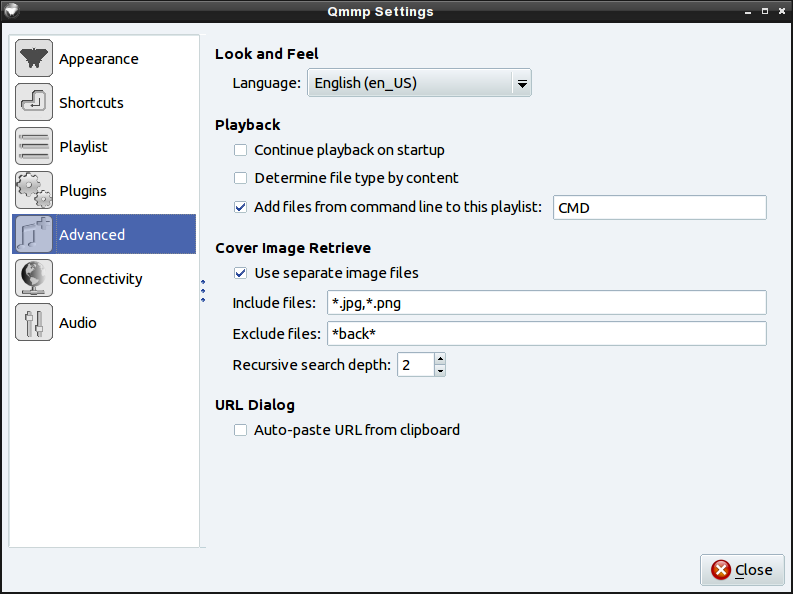Click the sidebar splitter handle dots
Viewport: 793px width, 594px height.
point(203,291)
